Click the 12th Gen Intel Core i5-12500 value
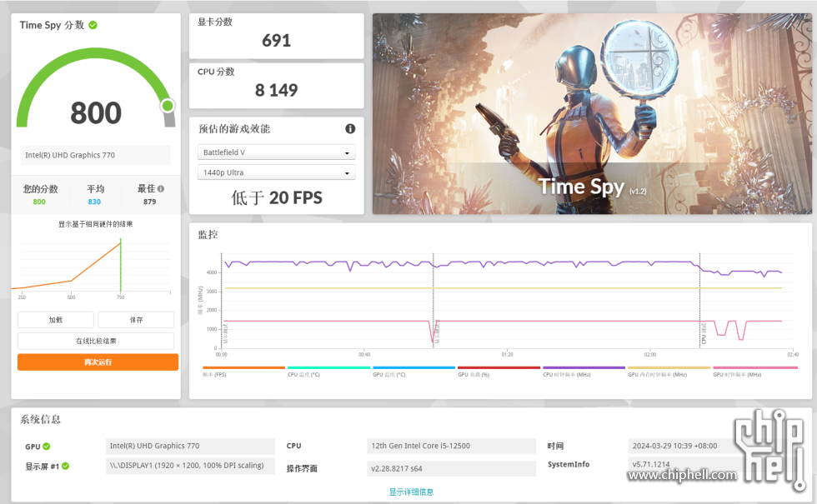817x504 pixels. click(x=451, y=447)
